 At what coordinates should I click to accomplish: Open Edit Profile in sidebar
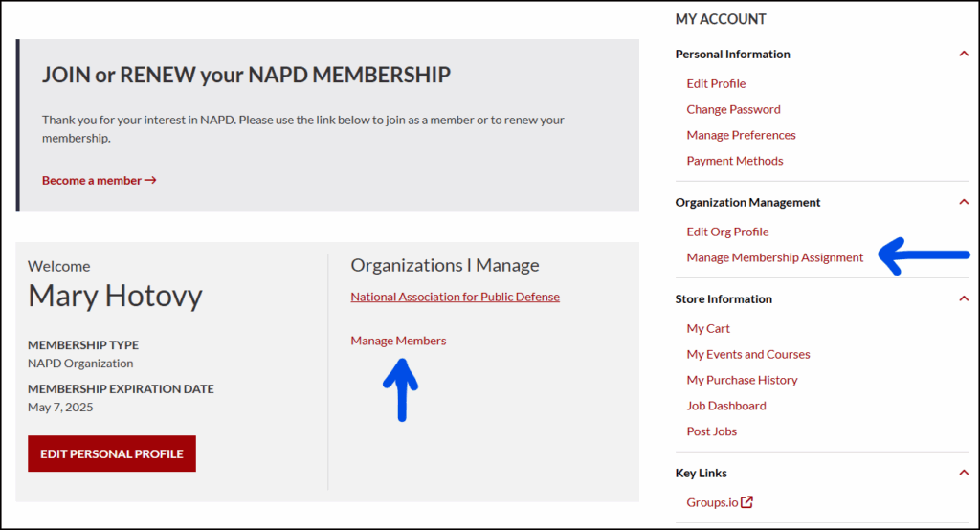pyautogui.click(x=716, y=83)
